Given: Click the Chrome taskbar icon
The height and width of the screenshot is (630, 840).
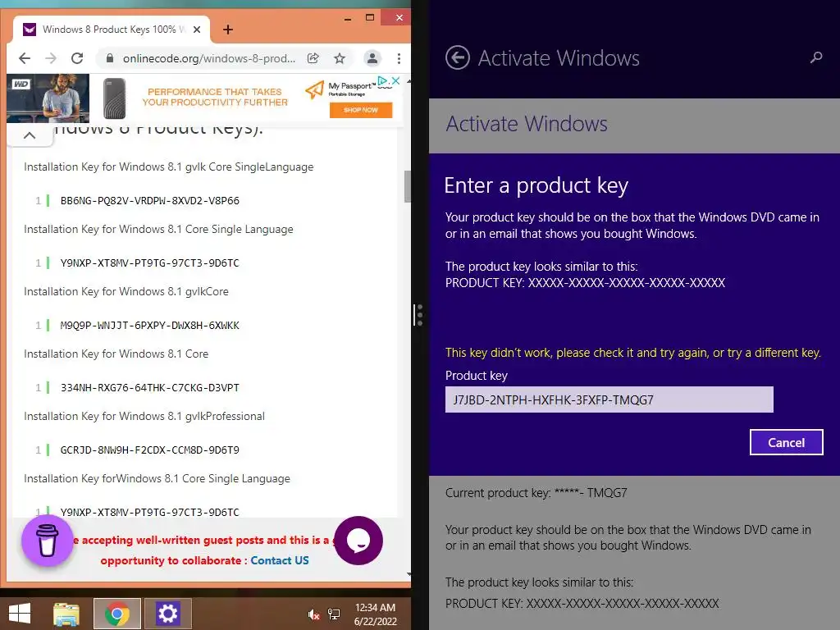Looking at the screenshot, I should pos(117,614).
